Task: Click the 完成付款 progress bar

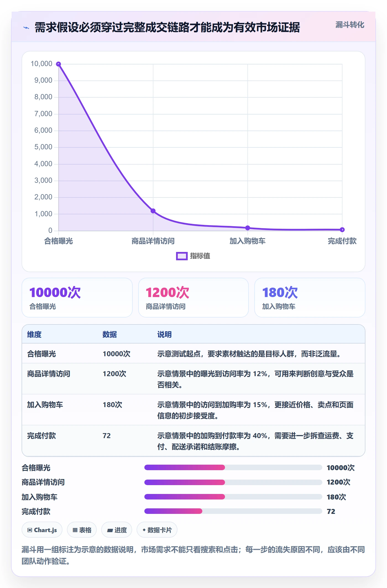Action: pos(233,511)
